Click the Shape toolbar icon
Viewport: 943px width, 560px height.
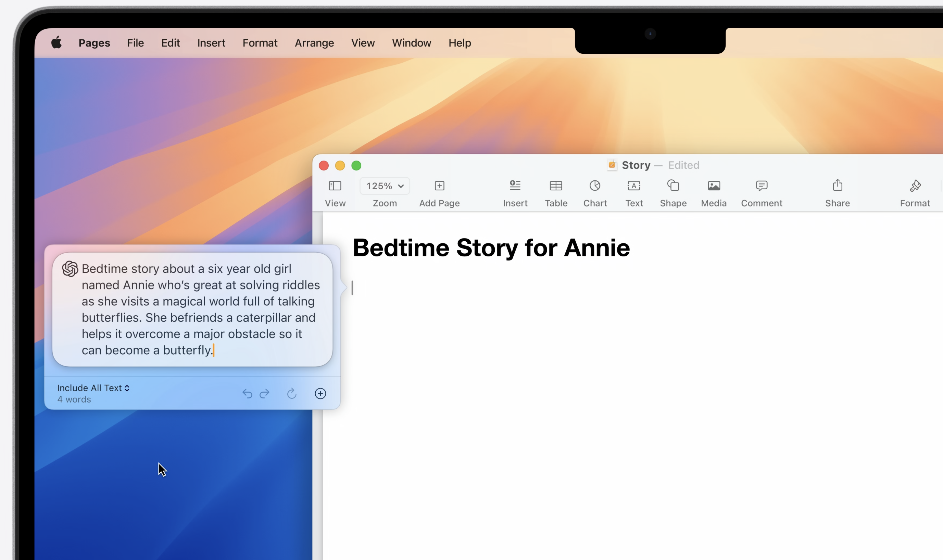click(x=673, y=185)
